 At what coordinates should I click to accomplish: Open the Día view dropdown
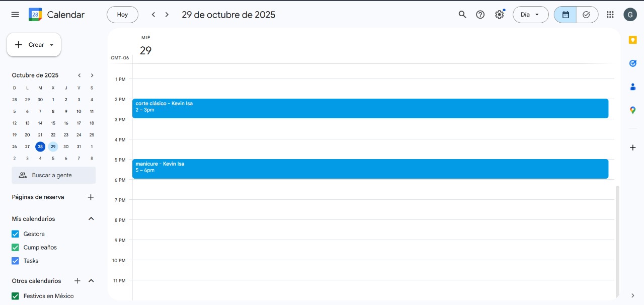[x=530, y=15]
